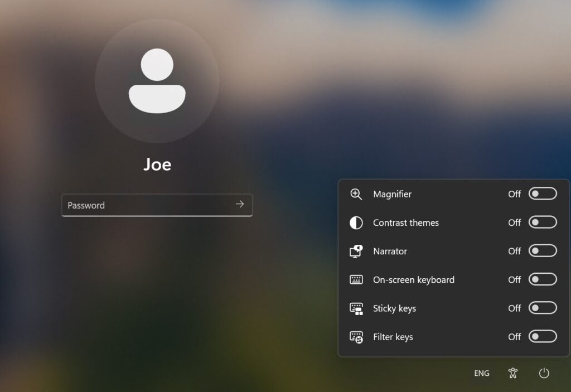Submit password with the arrow button
This screenshot has height=392, width=571.
240,205
